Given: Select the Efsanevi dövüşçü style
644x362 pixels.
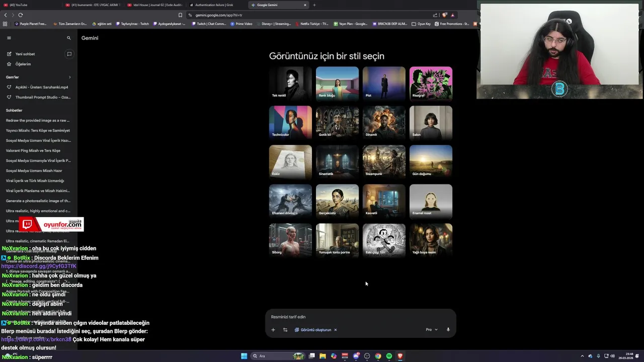Looking at the screenshot, I should pos(290,201).
